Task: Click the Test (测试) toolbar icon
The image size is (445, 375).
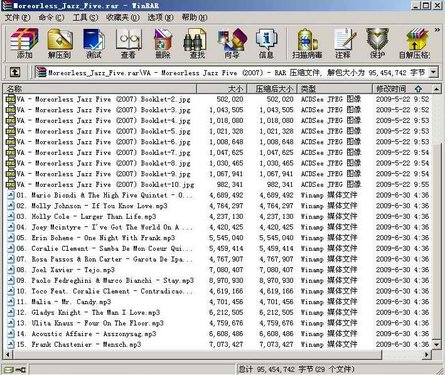Action: (94, 43)
